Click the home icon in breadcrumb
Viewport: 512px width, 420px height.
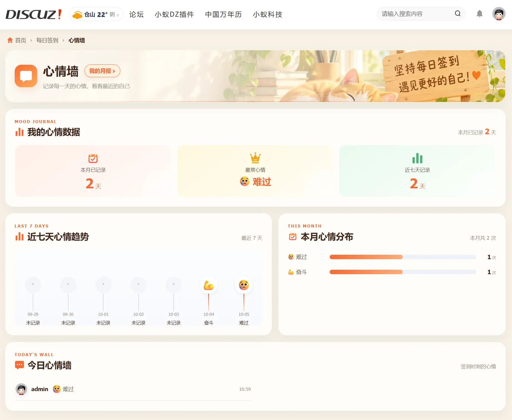click(10, 40)
